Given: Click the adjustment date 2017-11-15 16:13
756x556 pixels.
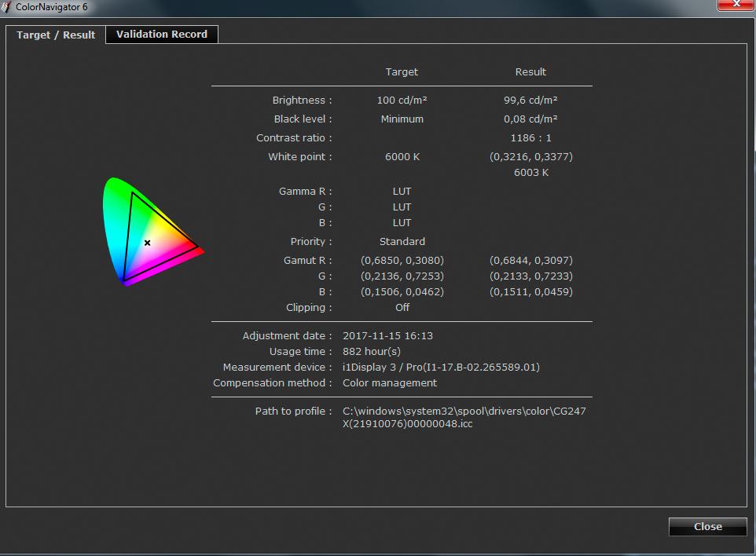Looking at the screenshot, I should point(387,336).
